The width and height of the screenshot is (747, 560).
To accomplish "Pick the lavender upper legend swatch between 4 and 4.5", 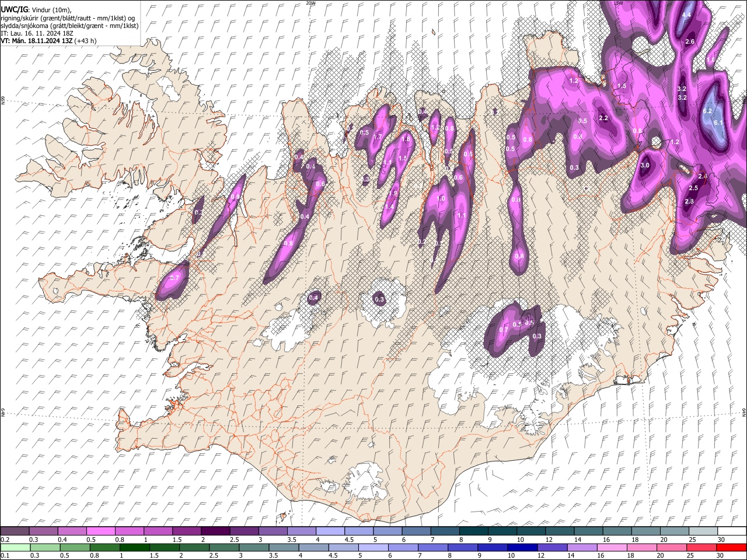I will (330, 531).
